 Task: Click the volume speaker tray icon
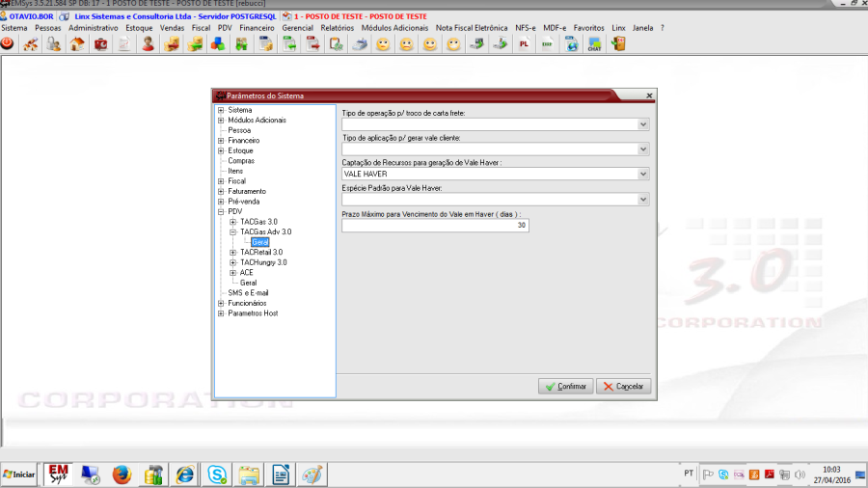[800, 474]
